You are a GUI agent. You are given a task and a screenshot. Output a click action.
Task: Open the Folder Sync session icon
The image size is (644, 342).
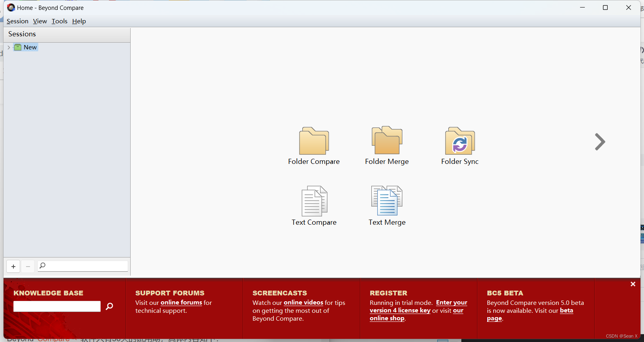click(460, 141)
